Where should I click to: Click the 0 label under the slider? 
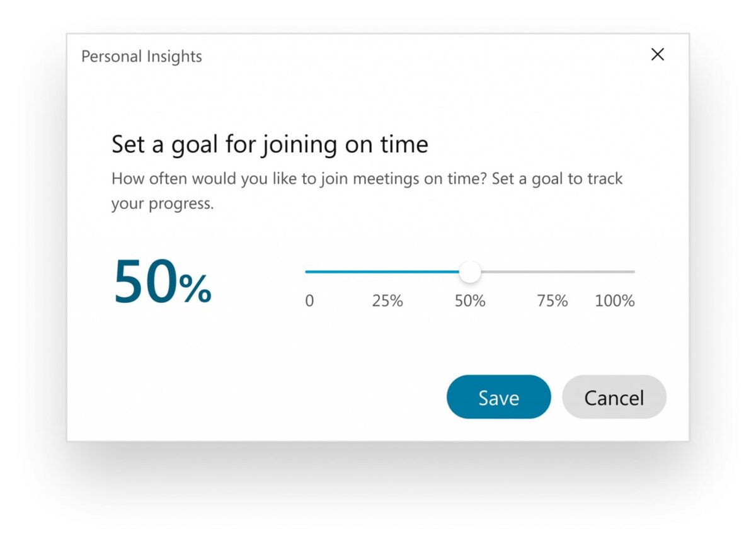[309, 300]
